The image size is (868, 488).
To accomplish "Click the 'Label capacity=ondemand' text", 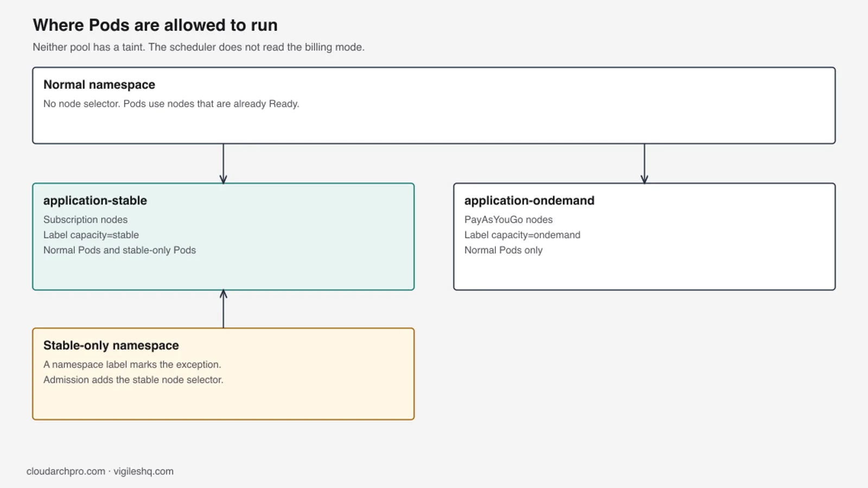I will 522,235.
